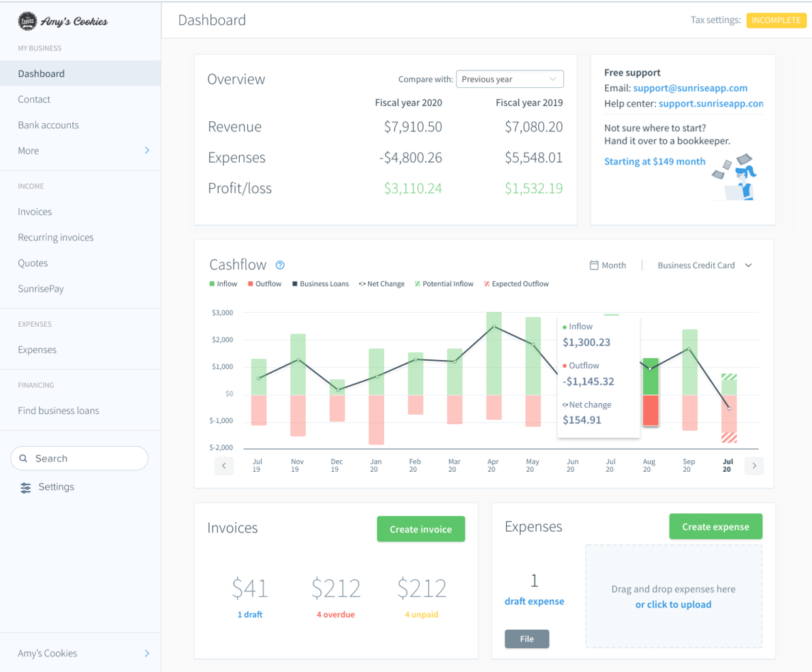Click the Amy's Cookies logo icon
812x672 pixels.
27,21
